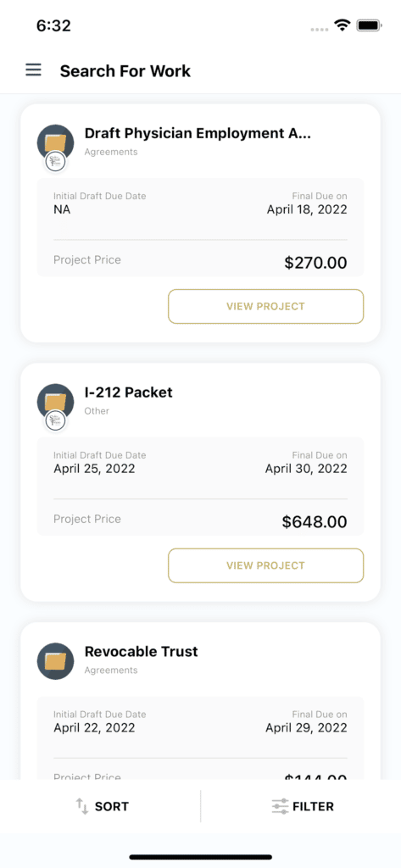Viewport: 401px width, 868px height.
Task: Select the I-212 Packet title
Action: click(129, 392)
